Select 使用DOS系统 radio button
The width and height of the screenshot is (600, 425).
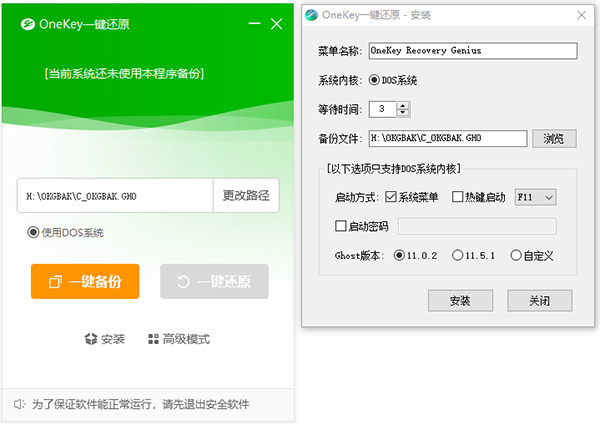pos(33,232)
